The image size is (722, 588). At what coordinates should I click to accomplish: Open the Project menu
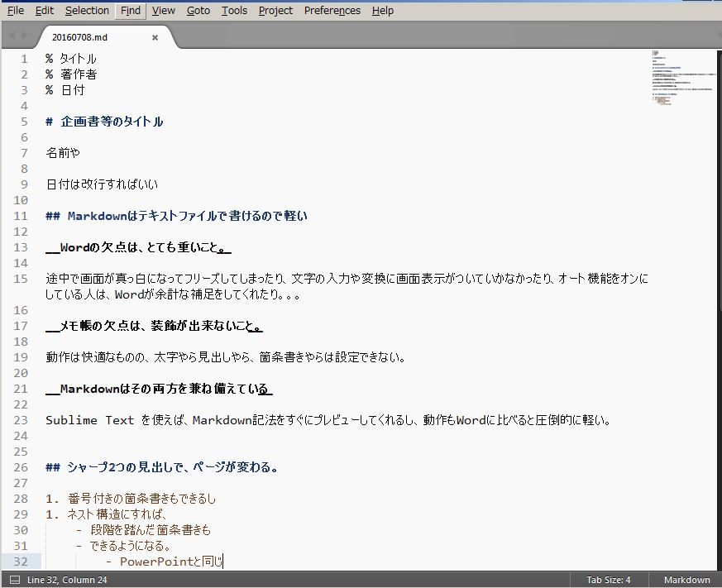tap(275, 10)
